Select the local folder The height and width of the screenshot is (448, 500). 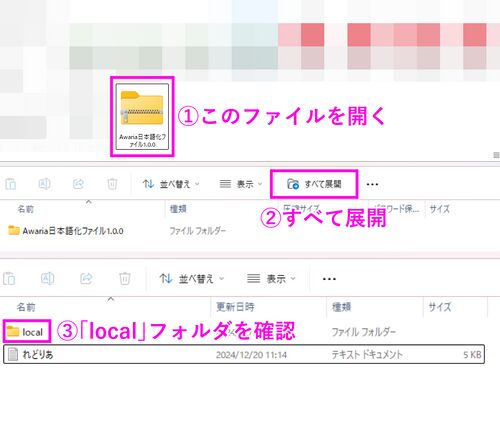click(27, 332)
